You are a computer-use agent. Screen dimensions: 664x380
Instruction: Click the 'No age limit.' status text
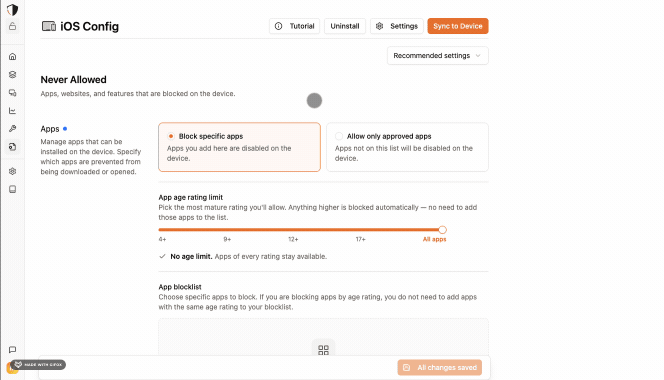(x=191, y=256)
